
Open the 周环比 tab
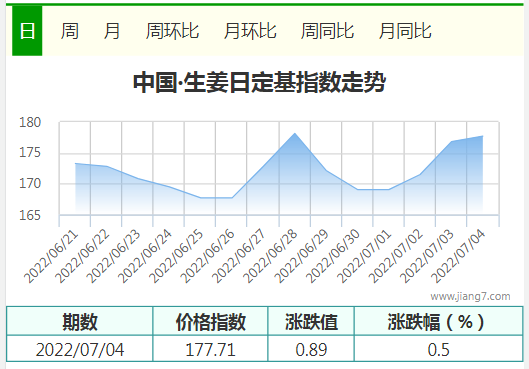[172, 31]
